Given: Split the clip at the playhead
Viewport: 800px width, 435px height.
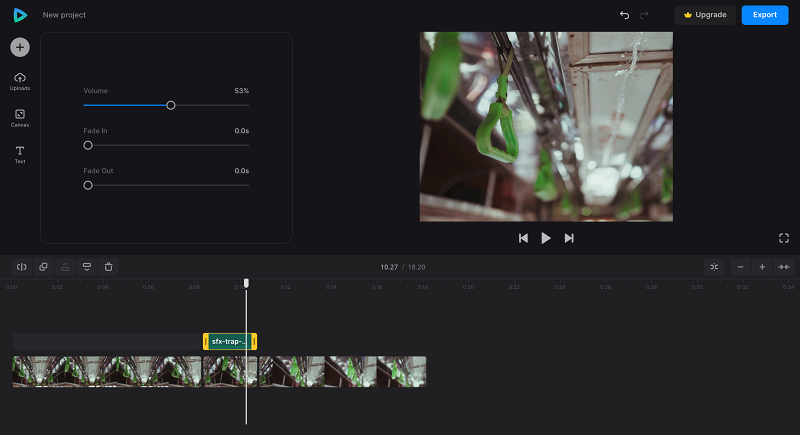Looking at the screenshot, I should (x=21, y=267).
